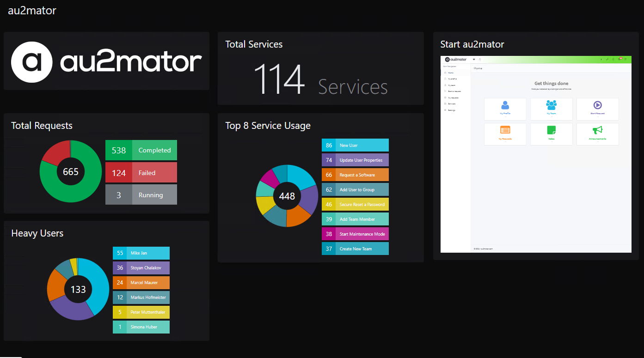Click the Start au2mator tile heading
This screenshot has width=644, height=358.
click(472, 44)
